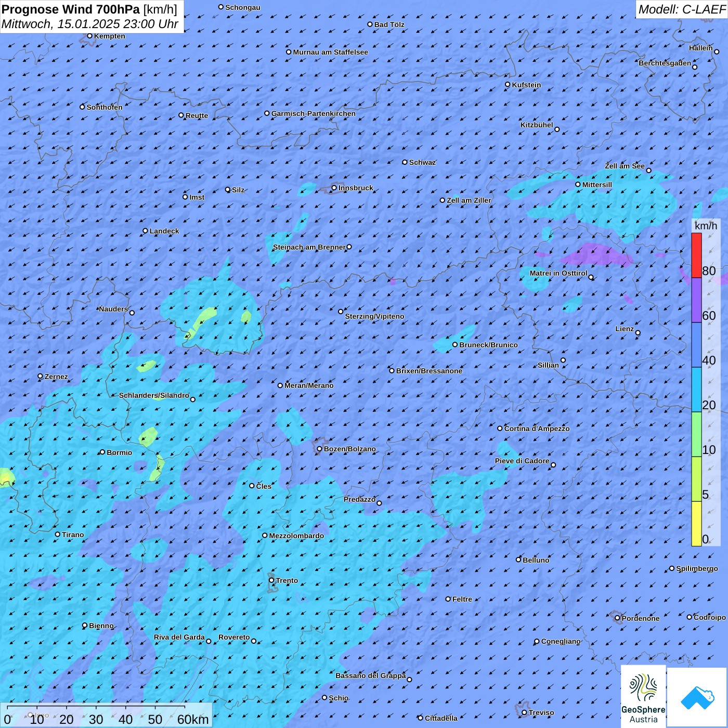The height and width of the screenshot is (728, 728).
Task: Click the Bormio city label
Action: 119,452
